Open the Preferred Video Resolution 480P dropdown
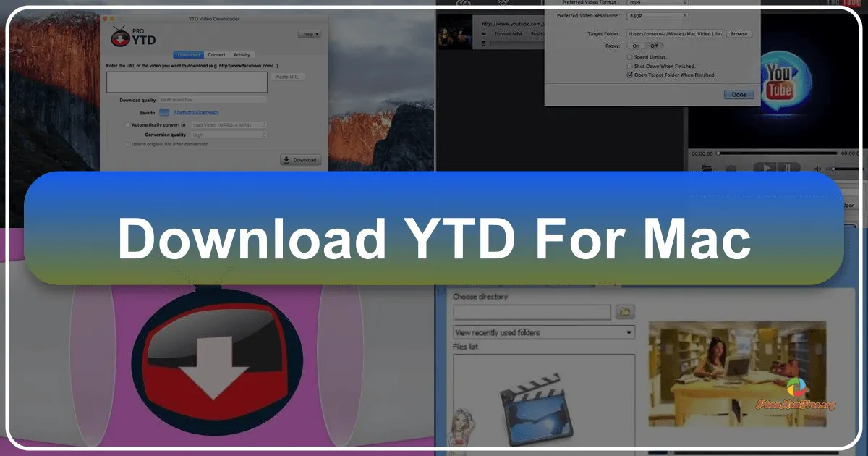868x456 pixels. 658,15
